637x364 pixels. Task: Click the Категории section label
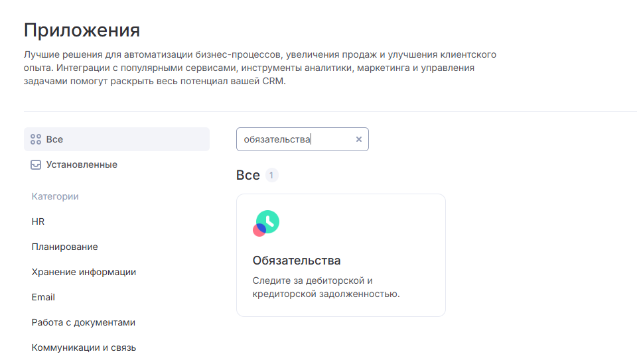[55, 196]
